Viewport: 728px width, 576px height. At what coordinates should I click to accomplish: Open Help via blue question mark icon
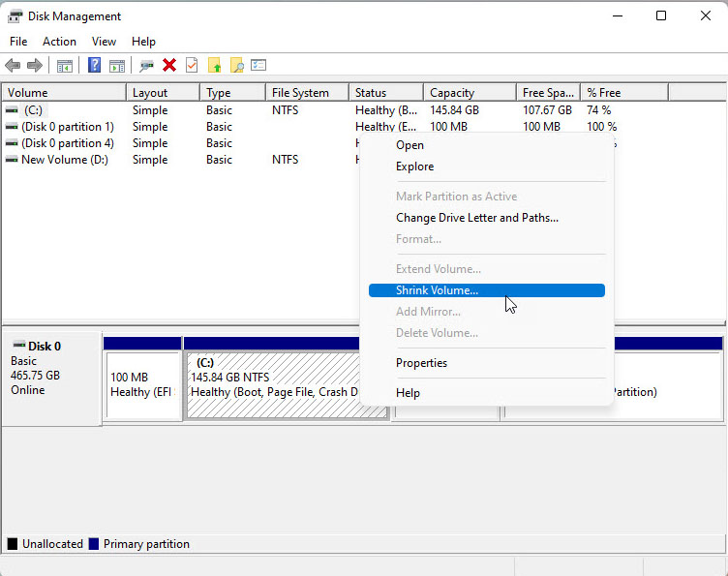click(94, 65)
